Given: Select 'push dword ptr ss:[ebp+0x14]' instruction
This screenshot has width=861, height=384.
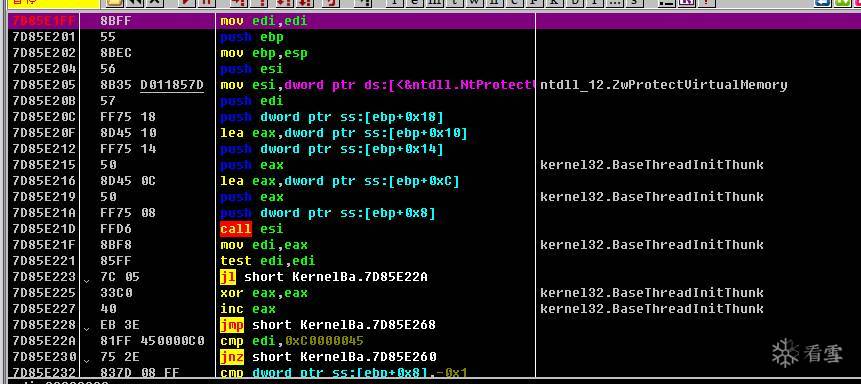Looking at the screenshot, I should click(332, 149).
